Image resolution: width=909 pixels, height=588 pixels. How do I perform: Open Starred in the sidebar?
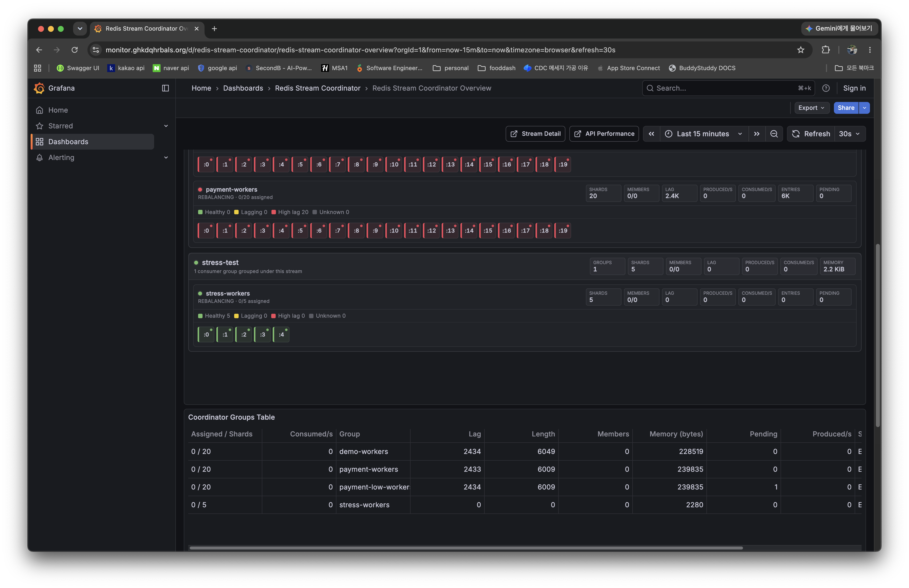tap(60, 126)
